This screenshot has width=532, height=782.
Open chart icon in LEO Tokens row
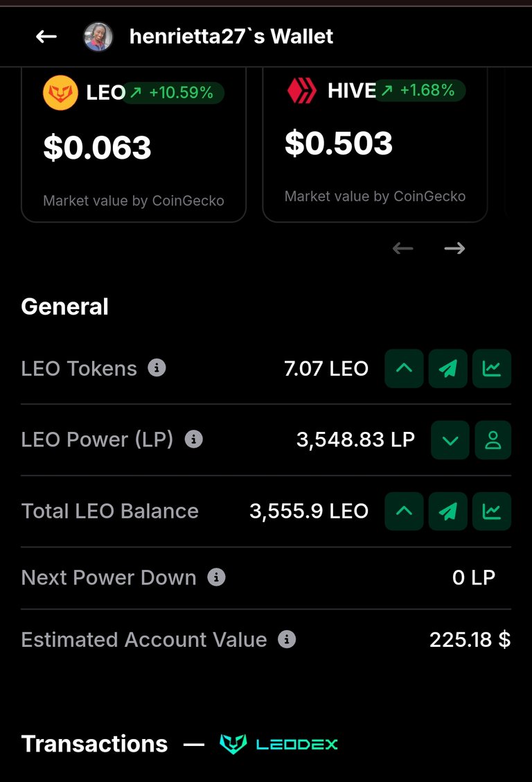492,369
